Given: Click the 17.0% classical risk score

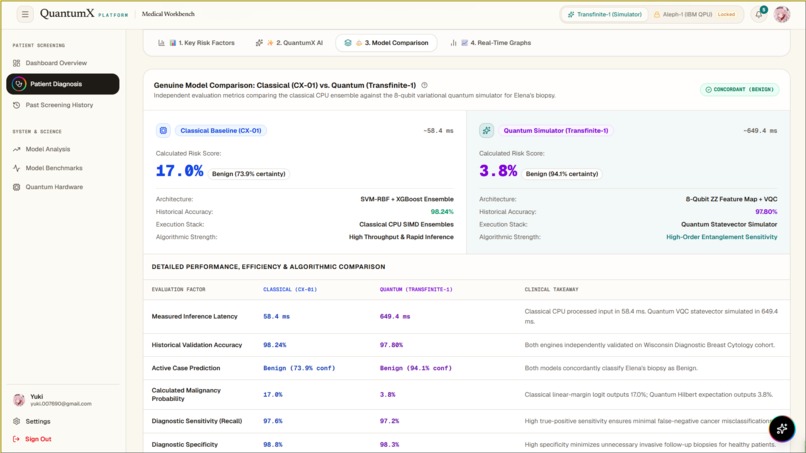Looking at the screenshot, I should click(x=179, y=171).
